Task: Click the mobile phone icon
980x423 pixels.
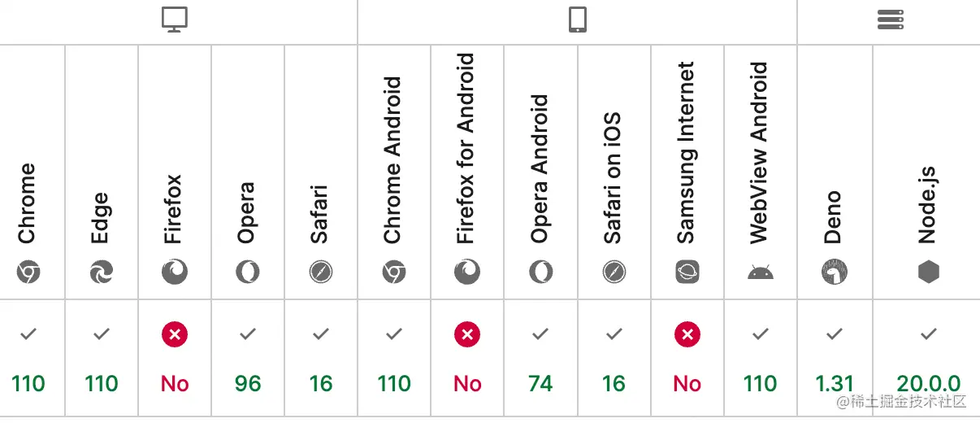Action: click(x=577, y=20)
